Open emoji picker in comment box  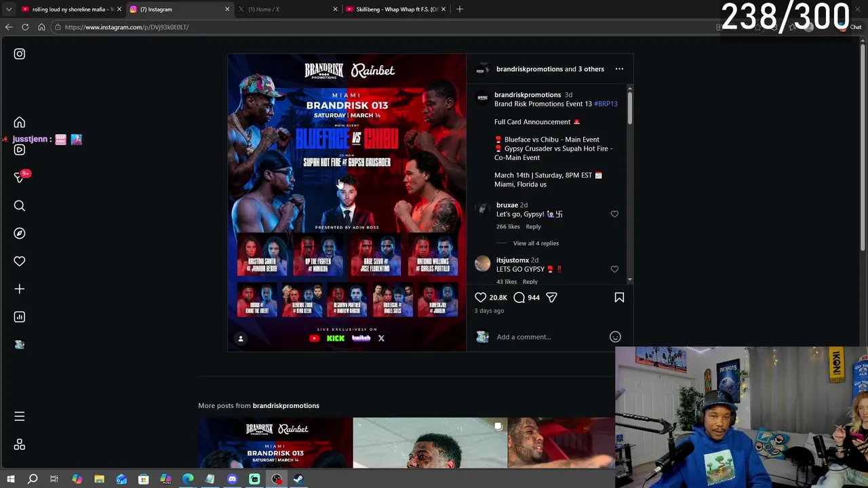click(615, 337)
